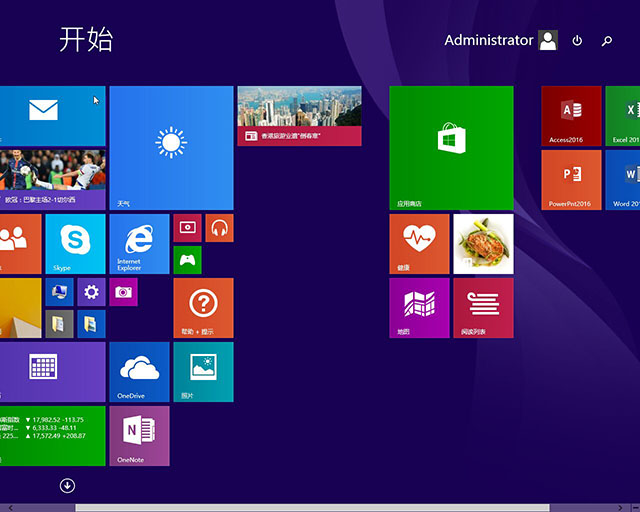
Task: Launch OneDrive
Action: pos(139,372)
